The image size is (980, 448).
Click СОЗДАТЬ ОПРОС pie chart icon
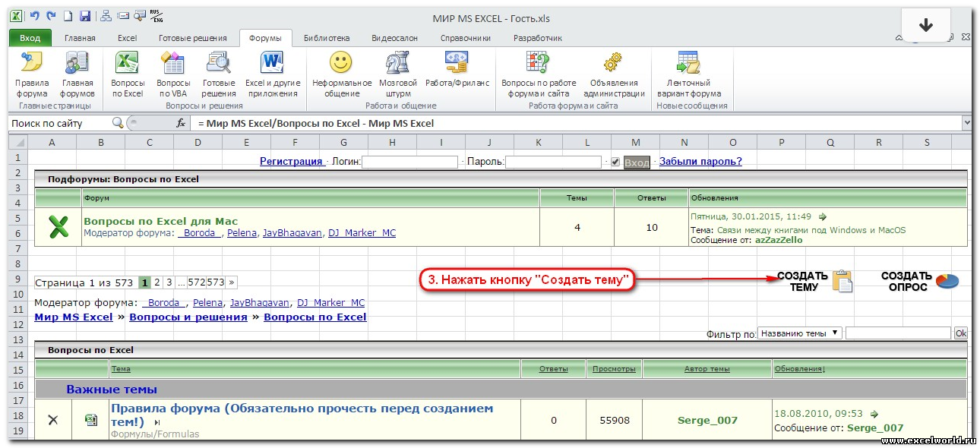pos(947,281)
